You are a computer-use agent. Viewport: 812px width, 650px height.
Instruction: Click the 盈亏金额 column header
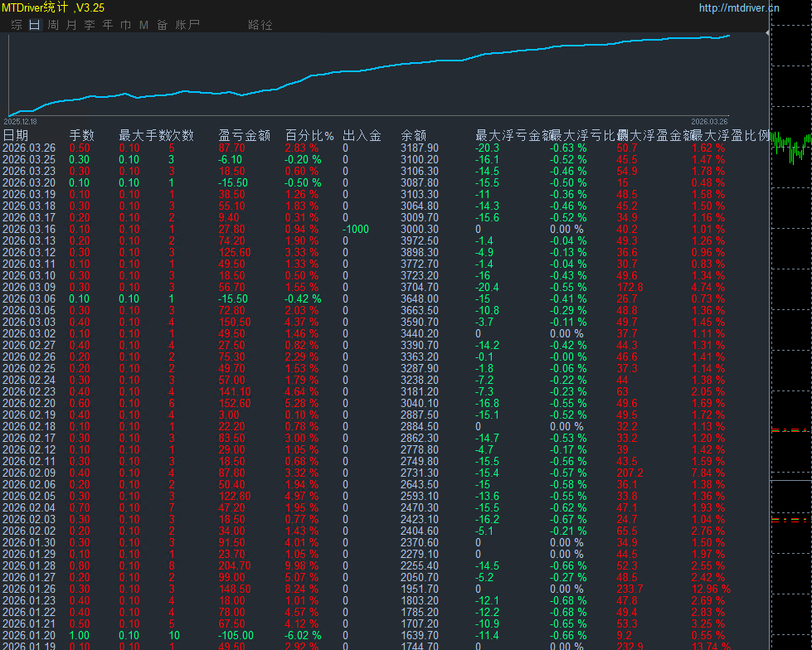point(244,135)
